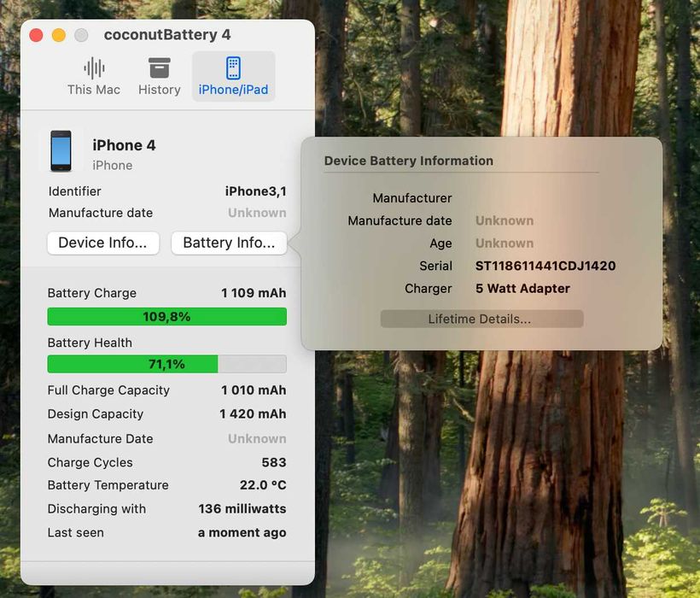Viewport: 700px width, 598px height.
Task: Click the Battery Health label
Action: click(90, 343)
